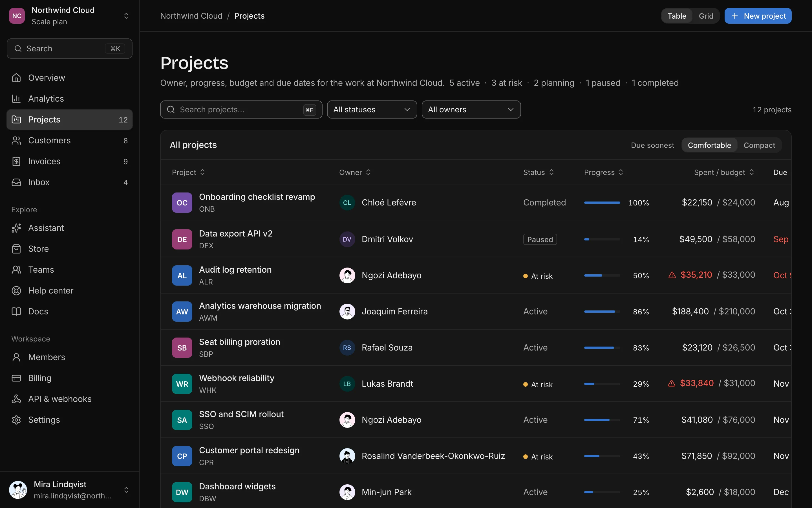812x508 pixels.
Task: Switch to Table view
Action: tap(676, 16)
